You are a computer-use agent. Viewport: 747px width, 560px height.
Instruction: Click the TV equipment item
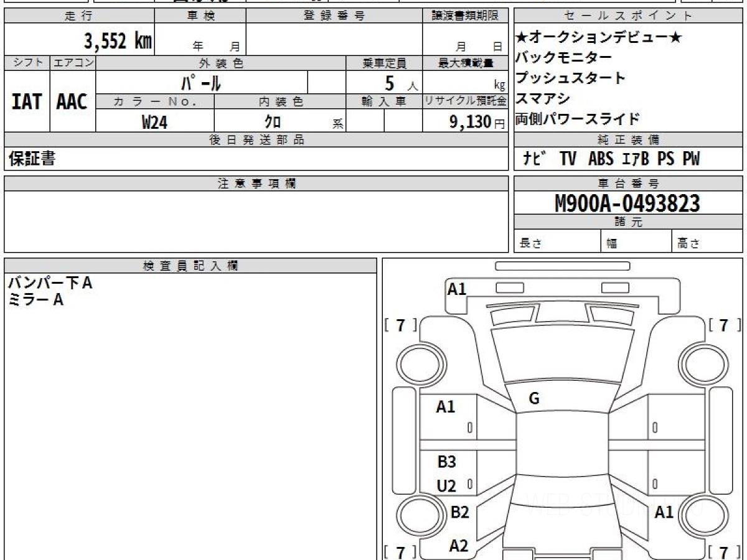pyautogui.click(x=568, y=159)
